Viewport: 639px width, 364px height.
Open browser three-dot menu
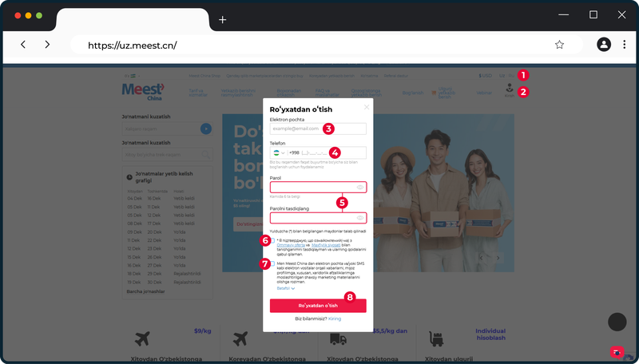624,45
